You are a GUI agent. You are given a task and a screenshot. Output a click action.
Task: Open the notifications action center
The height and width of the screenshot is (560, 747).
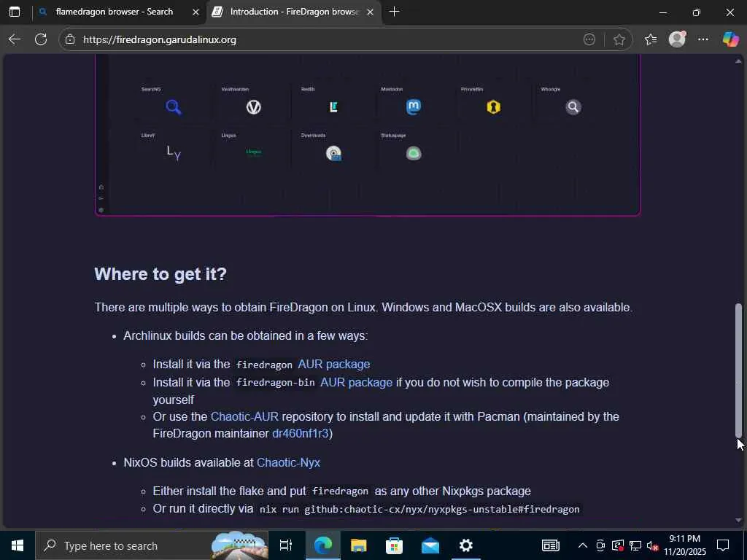[723, 545]
